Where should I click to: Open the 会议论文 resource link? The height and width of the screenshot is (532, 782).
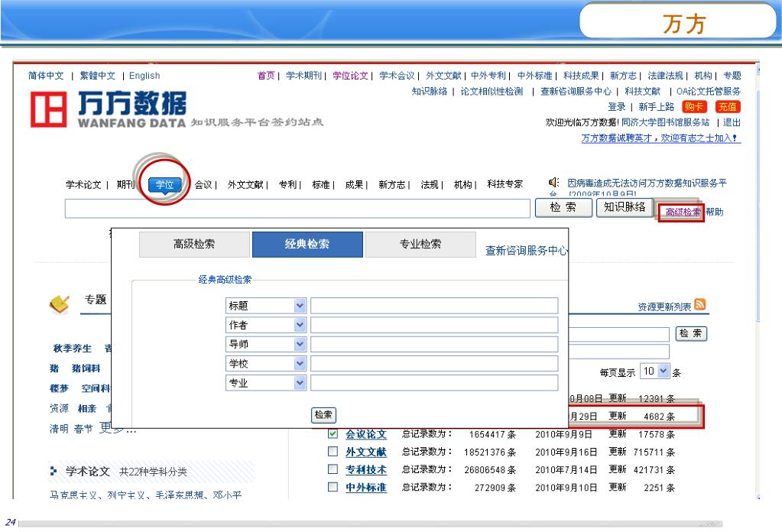click(366, 434)
